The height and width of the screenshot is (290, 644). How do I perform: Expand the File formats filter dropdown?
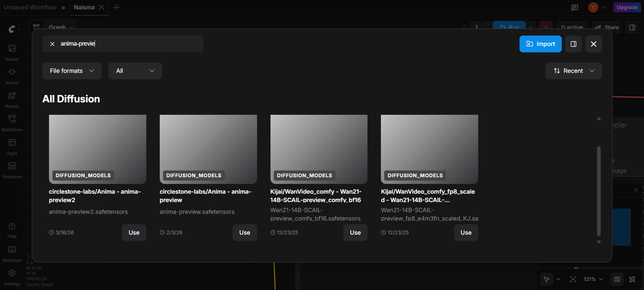tap(72, 71)
